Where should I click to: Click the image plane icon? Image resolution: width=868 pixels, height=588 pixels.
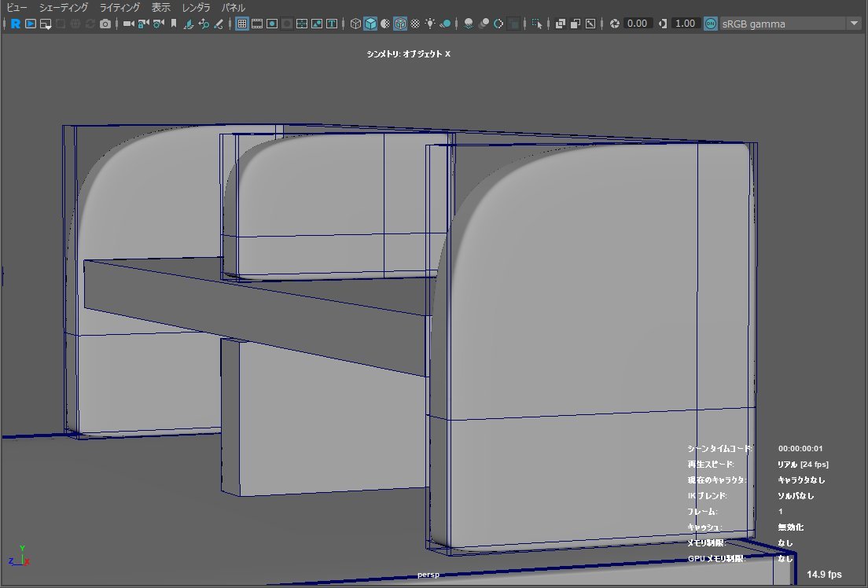point(189,24)
